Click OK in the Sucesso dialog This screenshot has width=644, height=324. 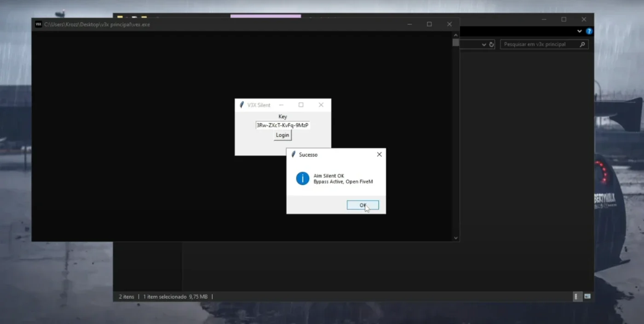[362, 205]
